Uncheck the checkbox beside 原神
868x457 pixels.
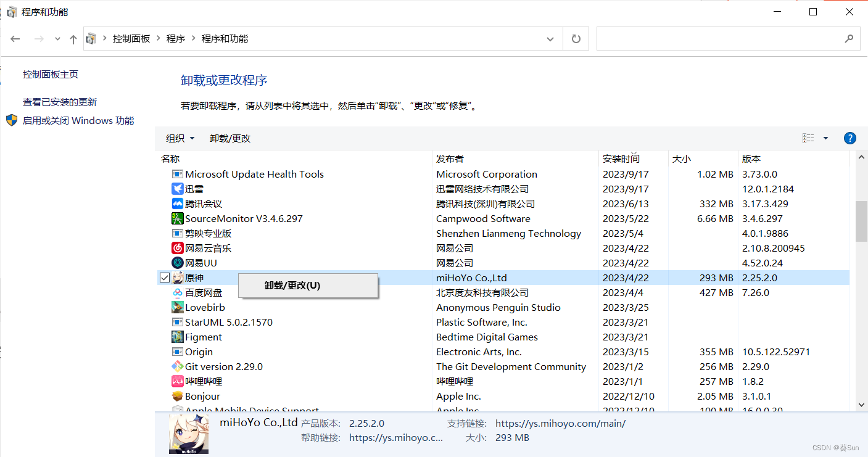click(164, 278)
